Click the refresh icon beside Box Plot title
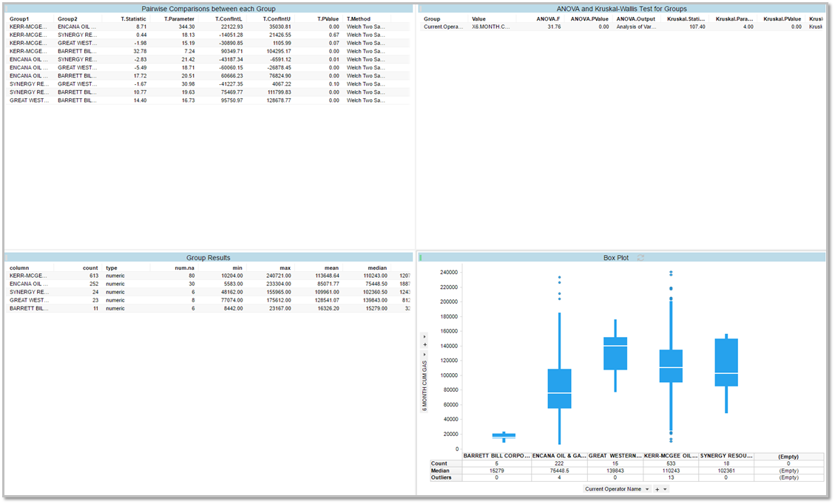 point(640,258)
